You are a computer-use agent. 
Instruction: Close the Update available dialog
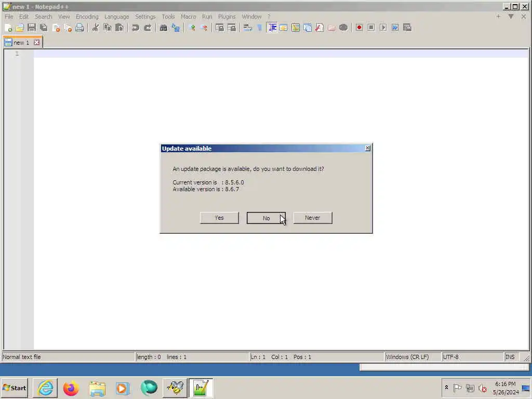point(367,148)
